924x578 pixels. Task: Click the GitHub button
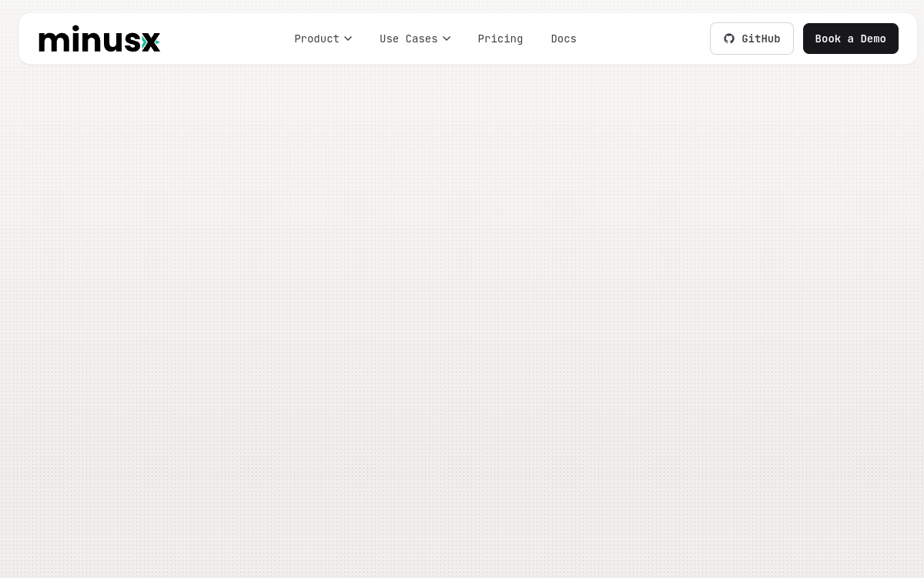(752, 39)
